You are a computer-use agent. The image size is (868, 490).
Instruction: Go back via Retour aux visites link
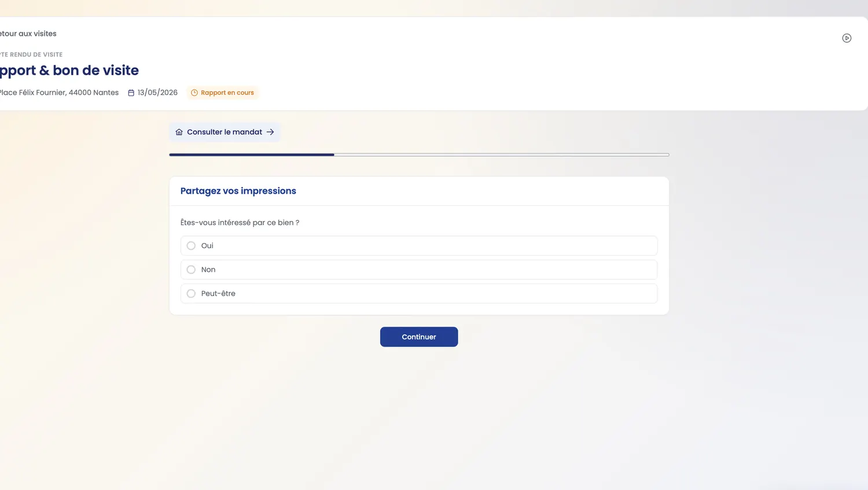[x=28, y=34]
